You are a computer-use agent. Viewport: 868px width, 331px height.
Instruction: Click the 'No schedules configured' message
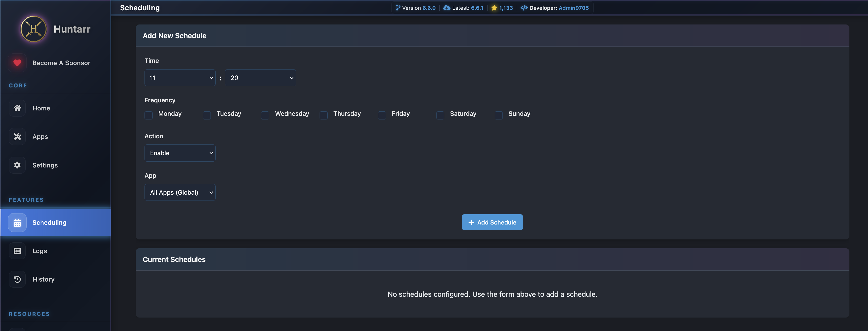(492, 294)
